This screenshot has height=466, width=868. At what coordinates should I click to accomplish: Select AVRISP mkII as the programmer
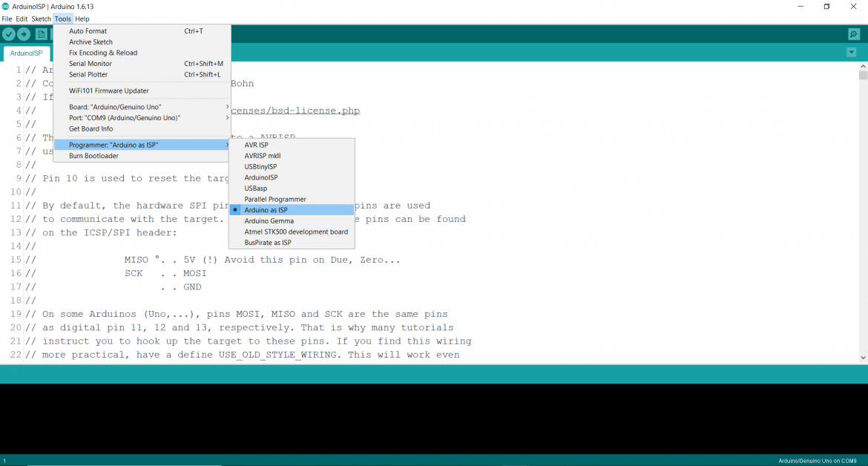coord(263,156)
